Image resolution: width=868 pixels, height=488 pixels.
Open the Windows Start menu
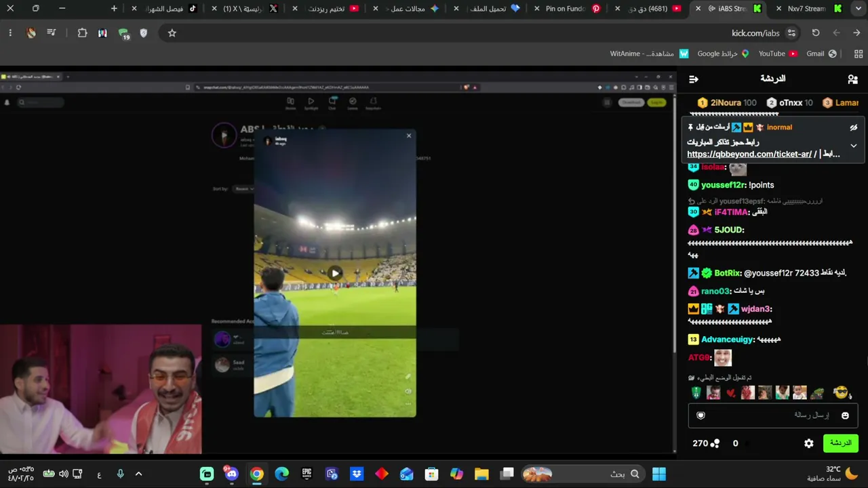659,474
